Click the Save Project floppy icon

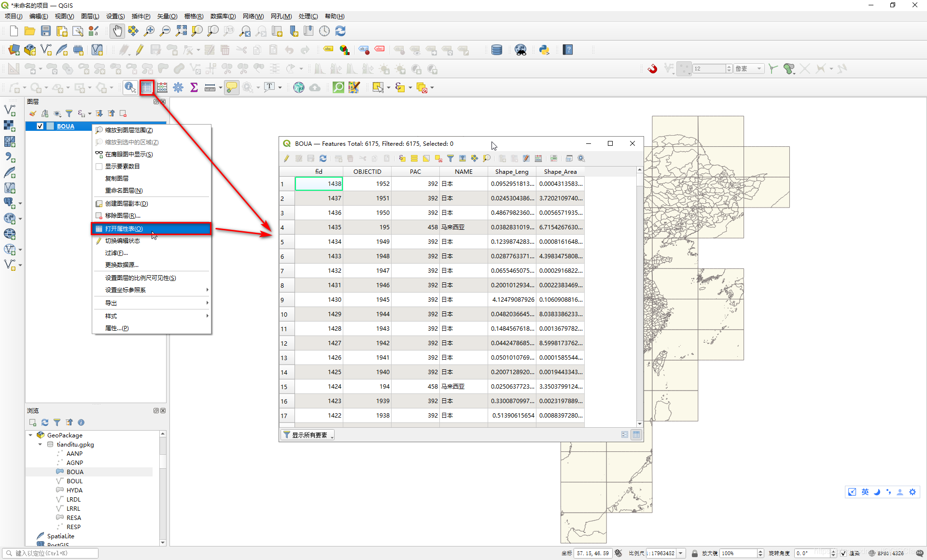point(46,31)
